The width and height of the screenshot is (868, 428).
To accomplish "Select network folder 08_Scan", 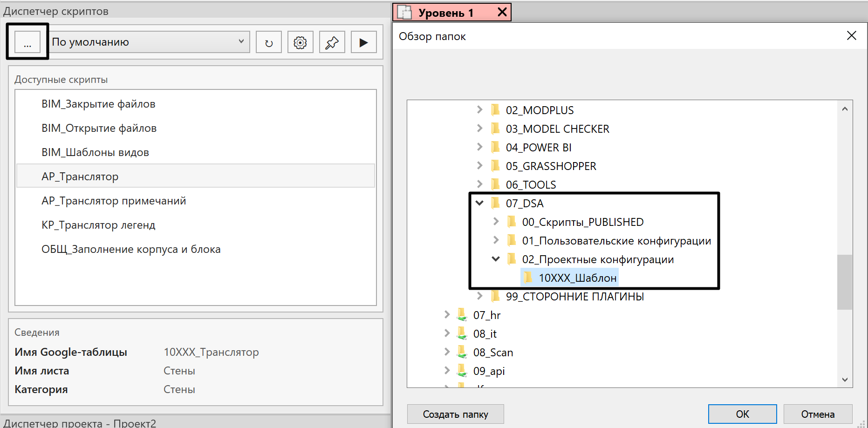I will tap(493, 353).
